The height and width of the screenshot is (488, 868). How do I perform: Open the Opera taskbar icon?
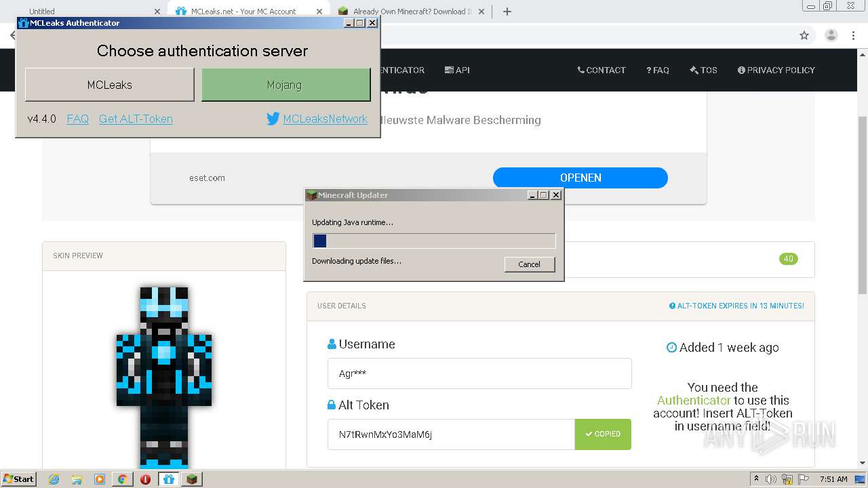click(x=146, y=479)
